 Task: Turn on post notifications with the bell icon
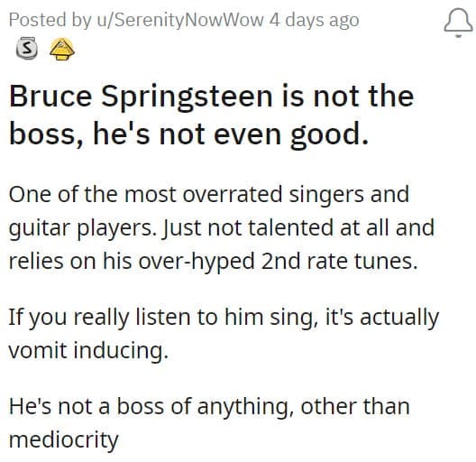tap(458, 23)
